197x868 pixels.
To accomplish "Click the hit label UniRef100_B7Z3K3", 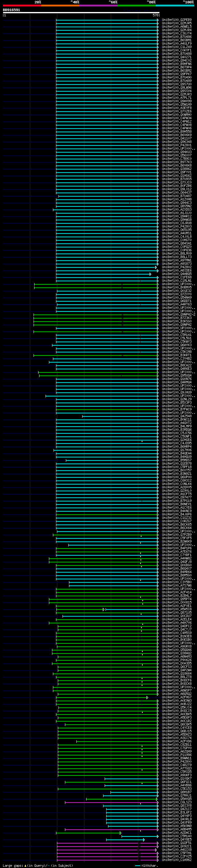I will click(177, 318).
